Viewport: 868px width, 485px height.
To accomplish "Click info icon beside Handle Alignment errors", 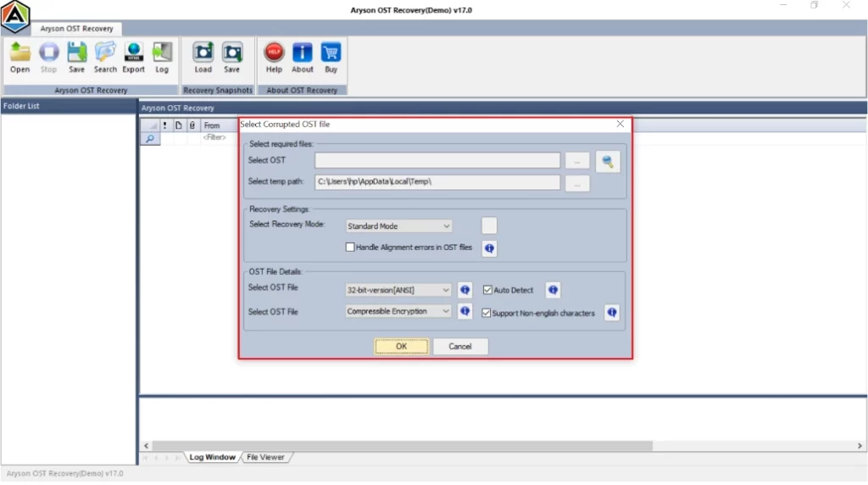I will click(489, 248).
